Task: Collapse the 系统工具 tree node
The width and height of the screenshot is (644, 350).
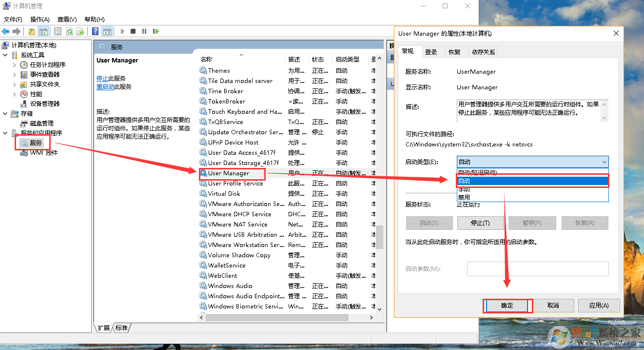Action: click(x=5, y=55)
